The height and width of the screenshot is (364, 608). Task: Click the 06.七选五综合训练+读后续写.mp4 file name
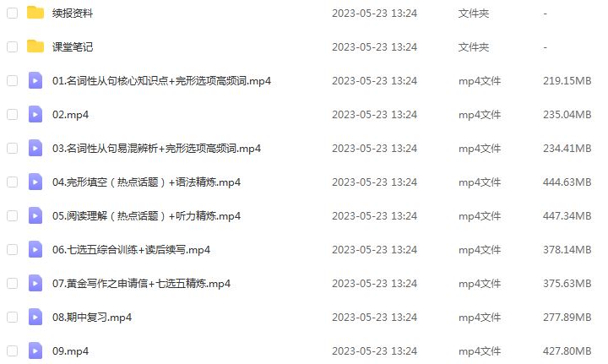pyautogui.click(x=132, y=250)
